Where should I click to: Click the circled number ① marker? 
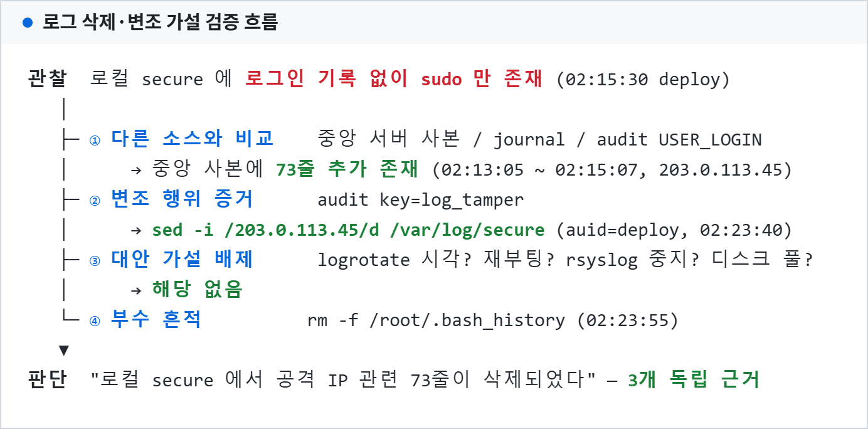(95, 140)
